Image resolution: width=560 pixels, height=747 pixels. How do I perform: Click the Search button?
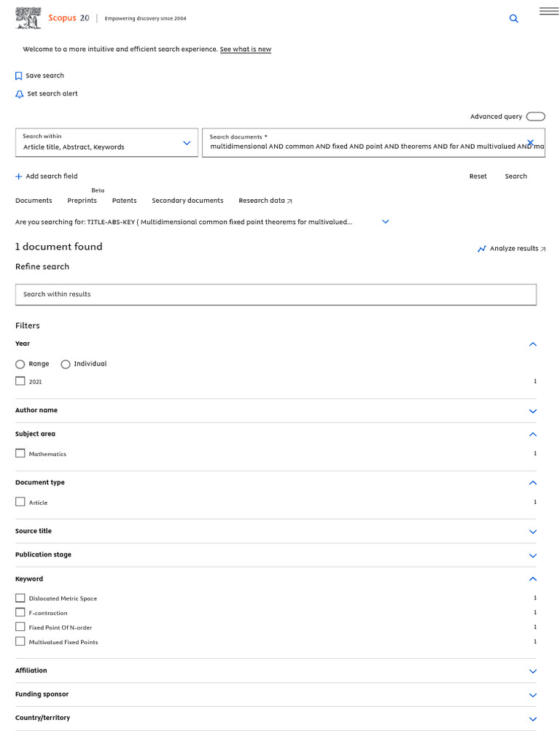pos(516,177)
